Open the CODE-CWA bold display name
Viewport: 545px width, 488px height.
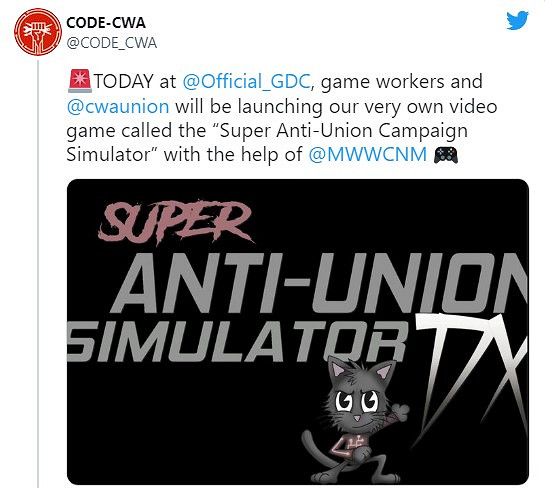pos(106,23)
